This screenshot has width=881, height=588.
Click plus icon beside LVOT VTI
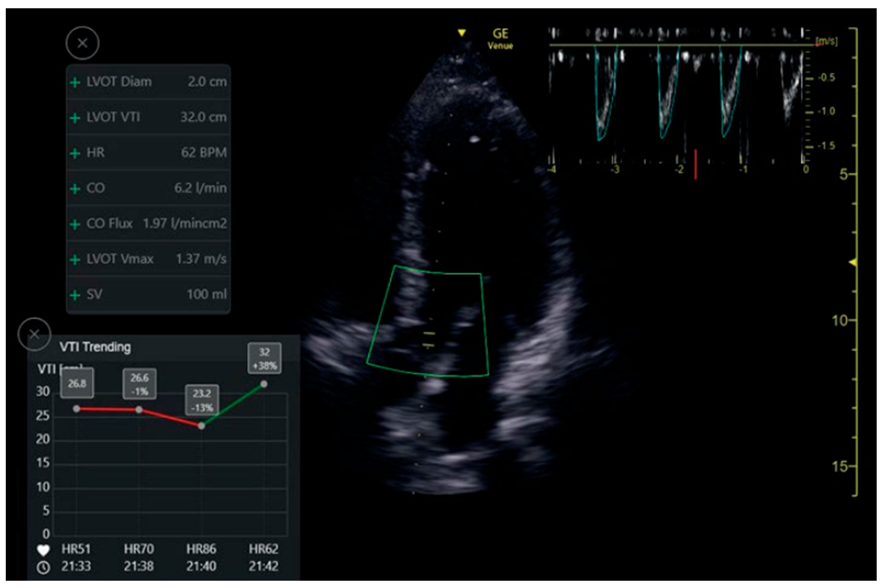point(75,118)
